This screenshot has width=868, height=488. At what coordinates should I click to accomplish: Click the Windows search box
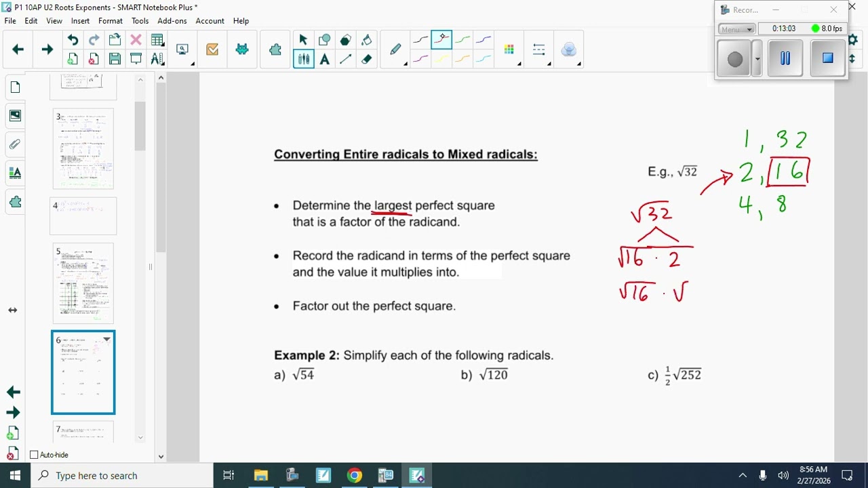(x=122, y=476)
